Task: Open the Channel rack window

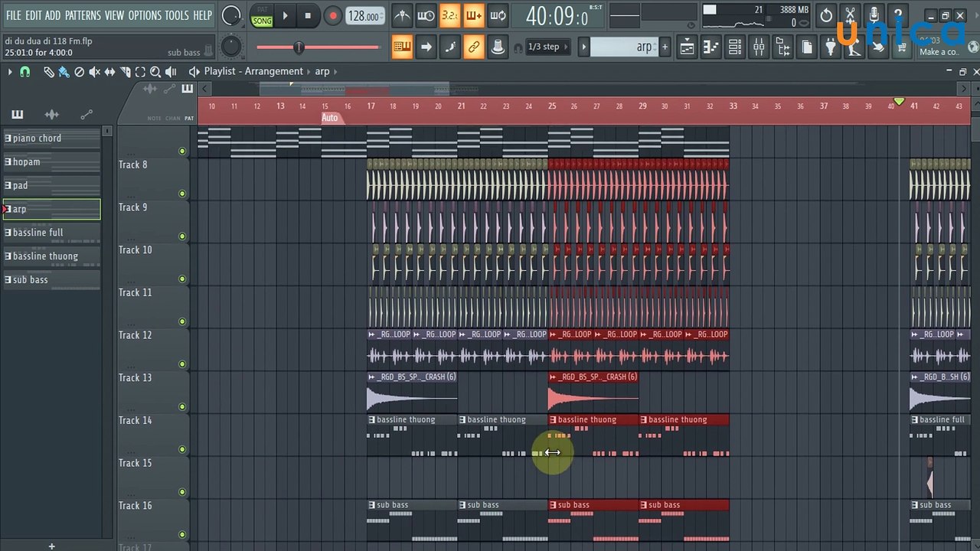Action: [735, 47]
